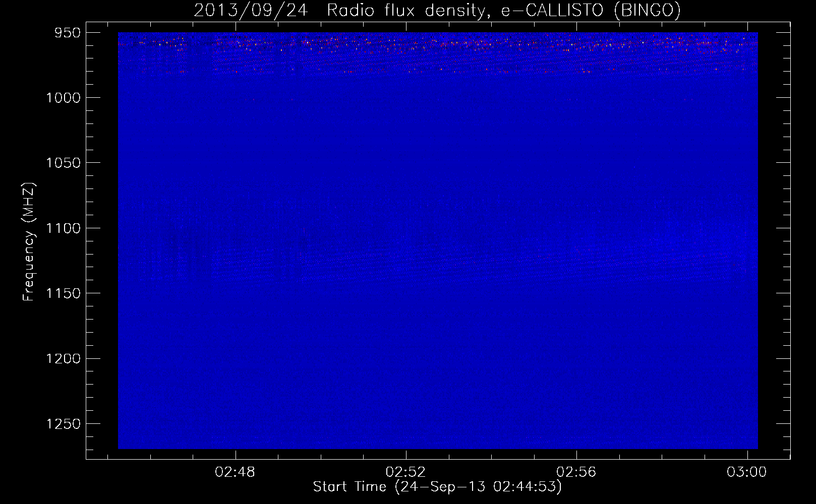Click the 1250 frequency axis label

tap(64, 424)
